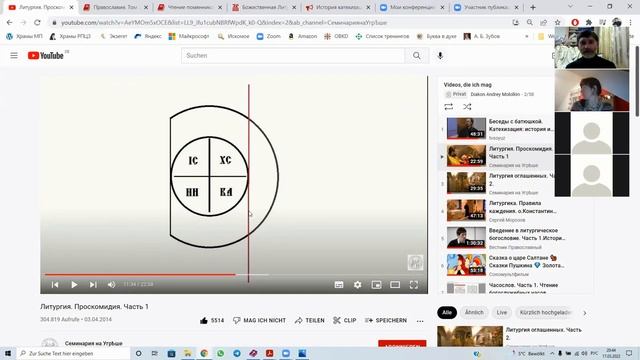This screenshot has width=640, height=360.
Task: Switch to the Мои конференции Zoom tab
Action: tap(412, 7)
